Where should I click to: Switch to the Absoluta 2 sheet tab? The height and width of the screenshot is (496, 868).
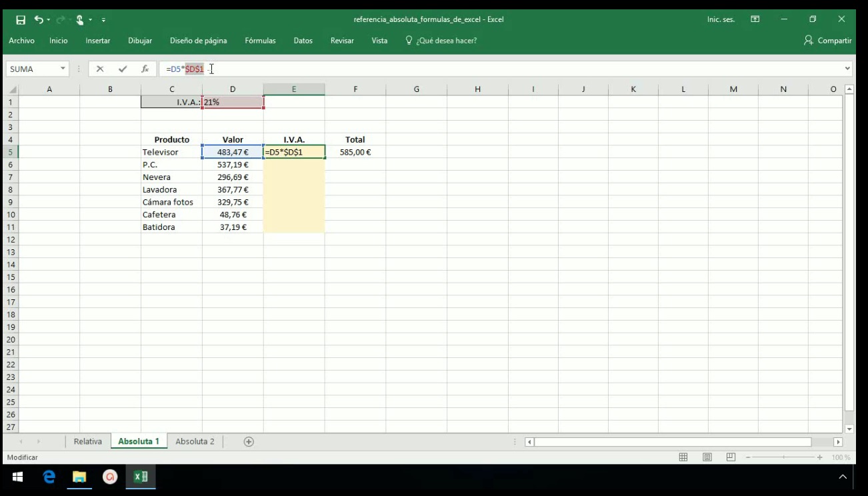(x=195, y=441)
